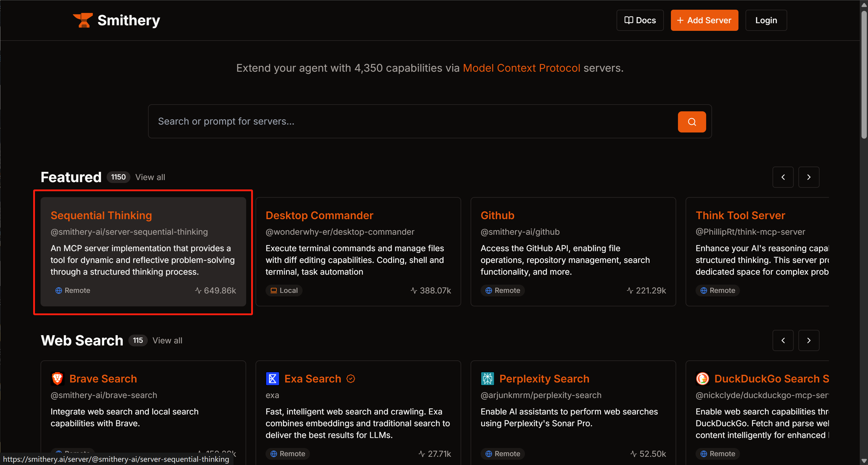This screenshot has width=868, height=465.
Task: Go to previous Web Search servers page
Action: (x=783, y=341)
